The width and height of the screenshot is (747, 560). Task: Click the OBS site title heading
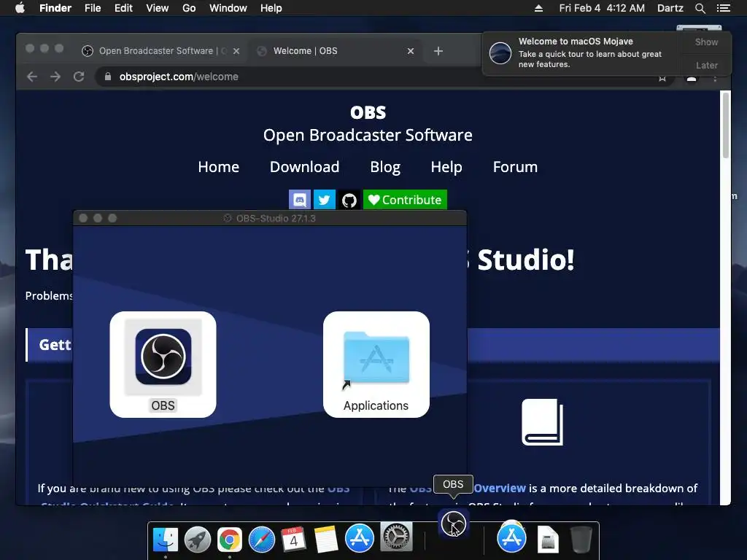(x=368, y=113)
